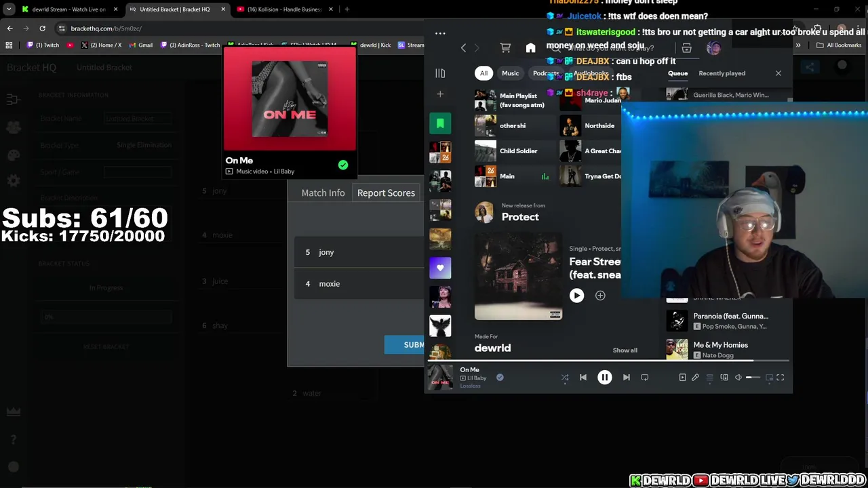This screenshot has width=868, height=488.
Task: Adjust Spotify volume slider
Action: pyautogui.click(x=753, y=378)
